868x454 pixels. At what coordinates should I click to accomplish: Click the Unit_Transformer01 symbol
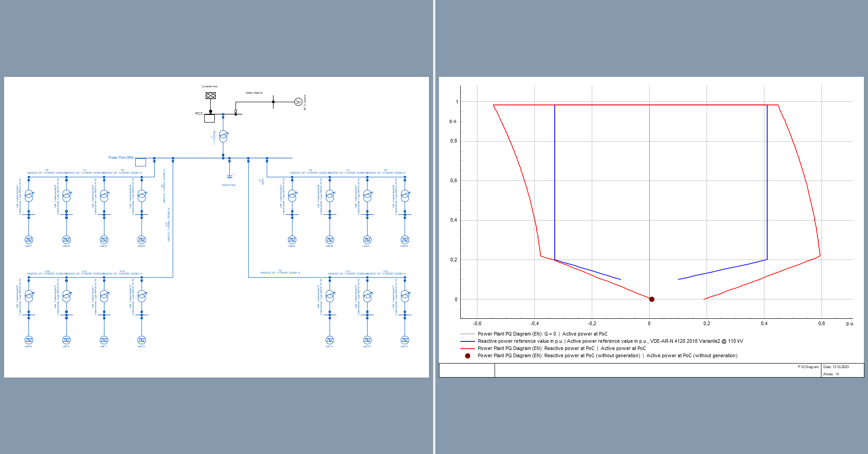[x=29, y=196]
